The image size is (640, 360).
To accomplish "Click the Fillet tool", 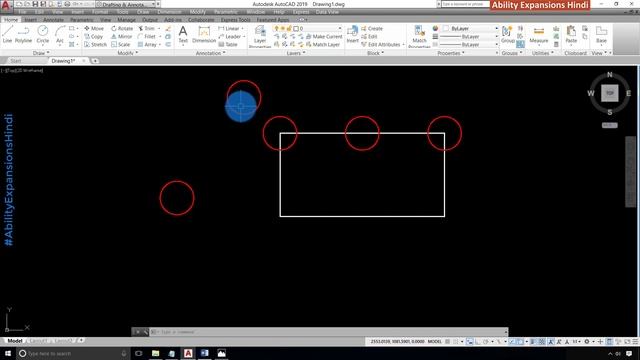I will pos(147,36).
